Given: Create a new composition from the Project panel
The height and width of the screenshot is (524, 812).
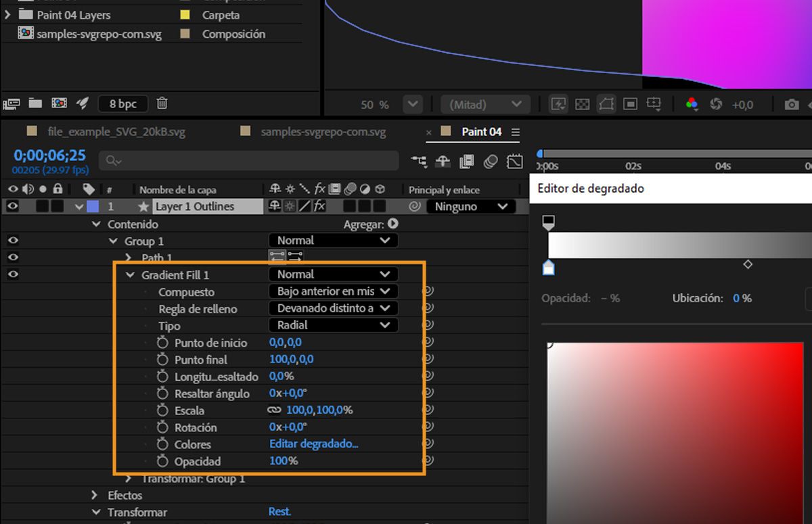Looking at the screenshot, I should (x=59, y=103).
